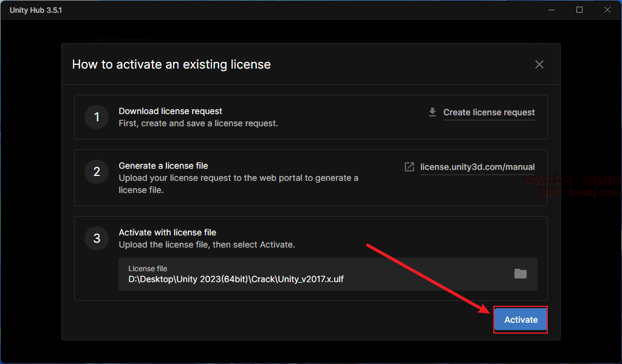This screenshot has height=364, width=622.
Task: Click the text "Upload the license file, then select Activate."
Action: tap(207, 244)
